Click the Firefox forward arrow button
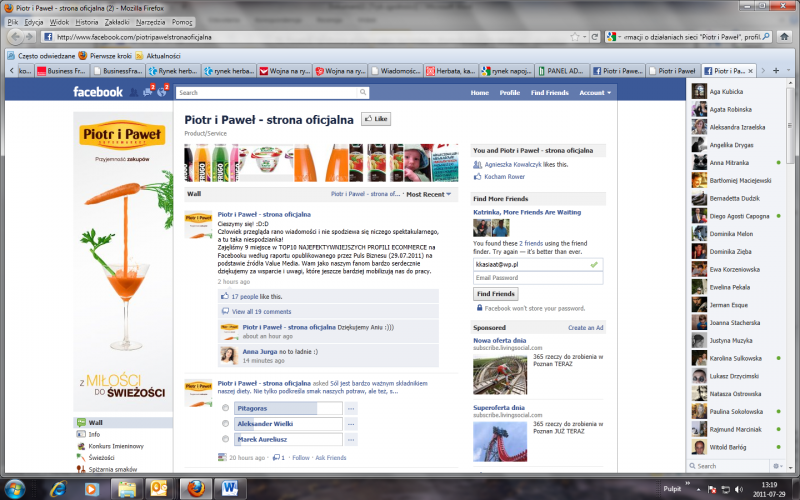This screenshot has width=800, height=500. coord(29,37)
